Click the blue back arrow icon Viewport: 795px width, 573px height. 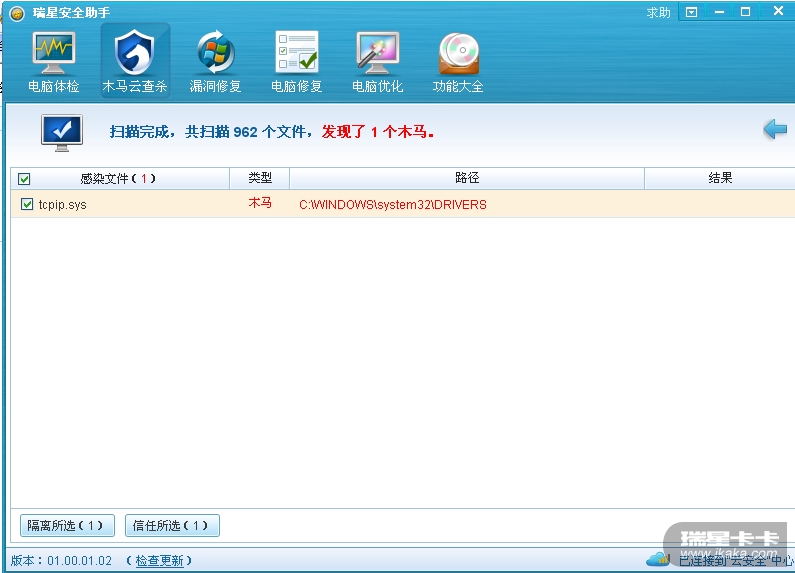tap(775, 129)
